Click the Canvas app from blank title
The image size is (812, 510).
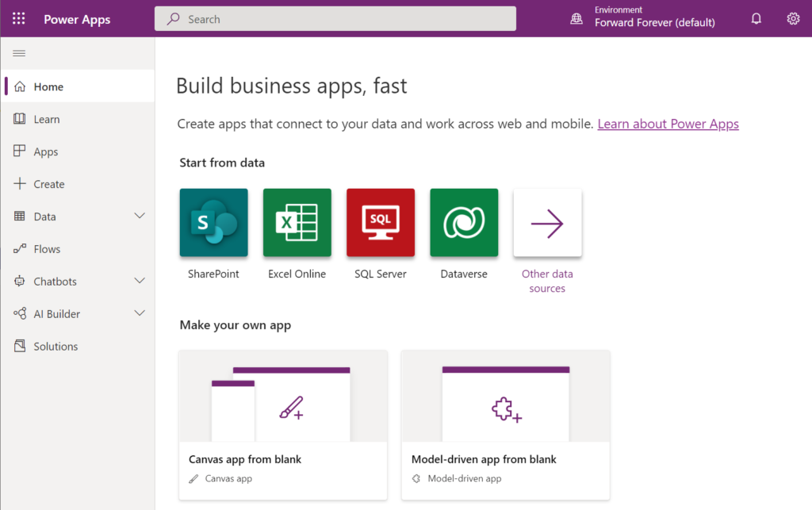245,459
